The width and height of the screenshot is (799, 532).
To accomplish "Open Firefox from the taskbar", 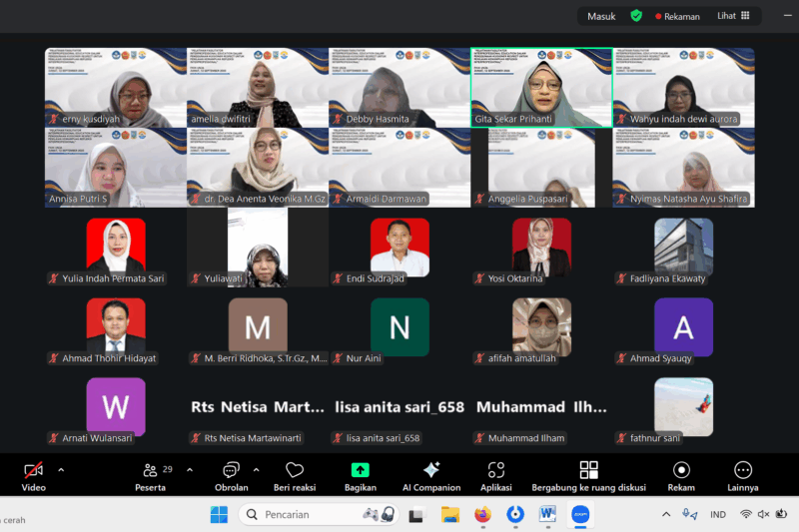I will click(x=482, y=515).
